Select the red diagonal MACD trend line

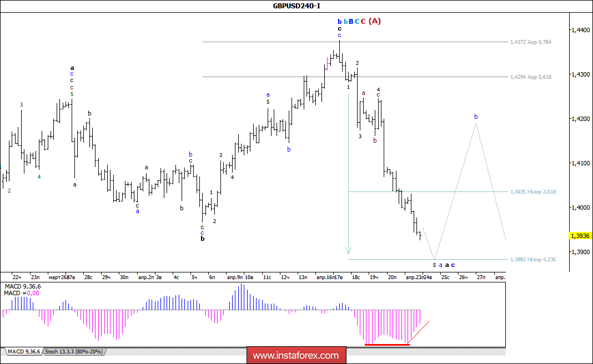coord(419,332)
